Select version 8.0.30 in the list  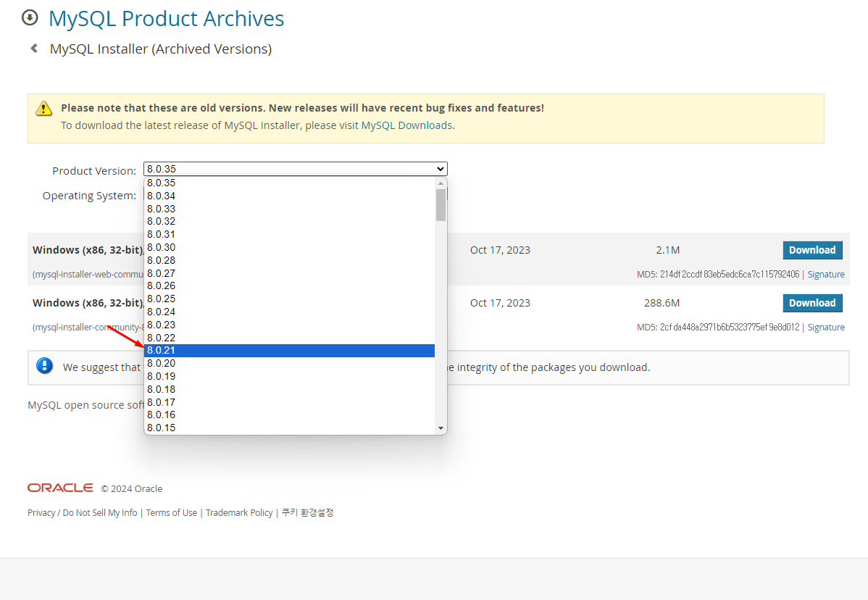pyautogui.click(x=289, y=247)
